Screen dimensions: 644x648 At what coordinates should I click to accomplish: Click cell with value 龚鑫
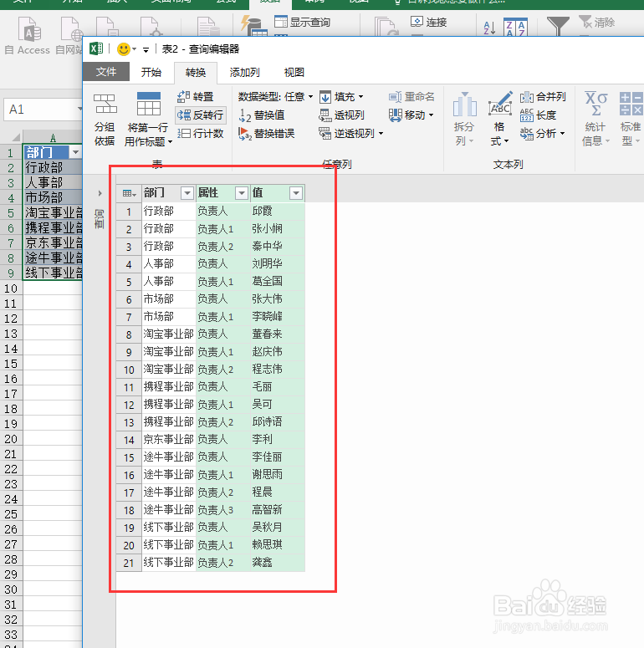point(278,563)
